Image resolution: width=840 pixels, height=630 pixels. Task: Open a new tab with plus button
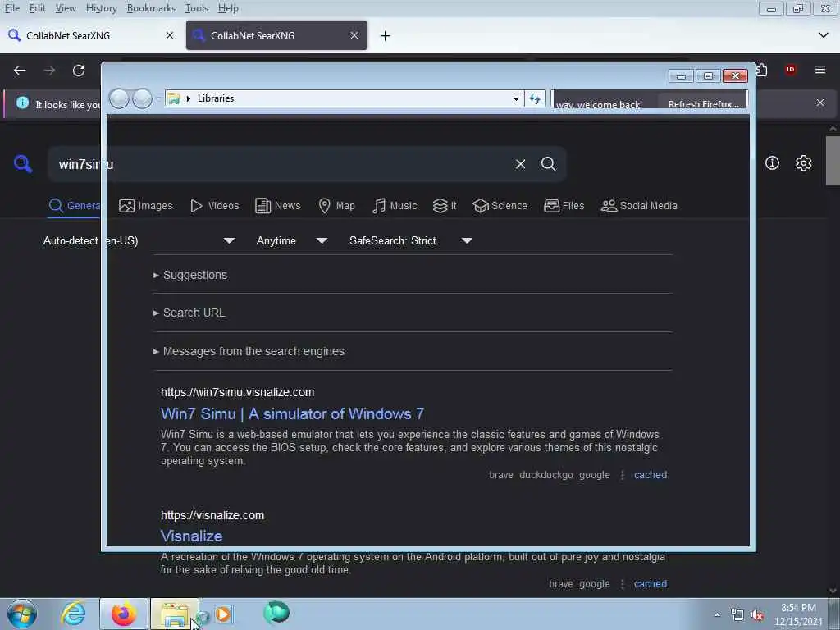pos(386,36)
